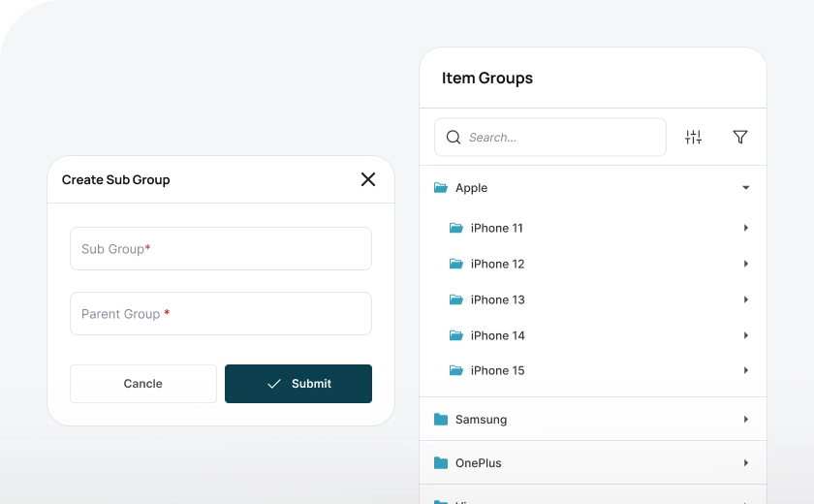The image size is (814, 504).
Task: Click the checkmark icon on Submit
Action: (x=274, y=384)
